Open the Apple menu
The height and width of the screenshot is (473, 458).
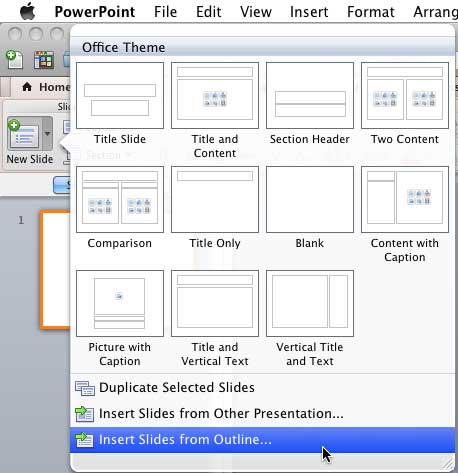click(x=28, y=12)
